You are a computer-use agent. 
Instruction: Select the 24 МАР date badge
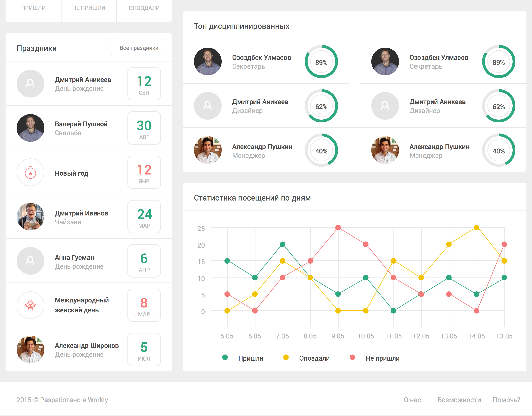coord(144,217)
